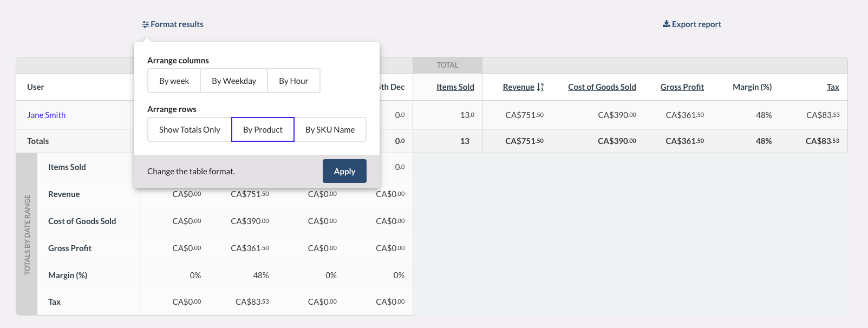Open the Jane Smith user link

tap(46, 115)
